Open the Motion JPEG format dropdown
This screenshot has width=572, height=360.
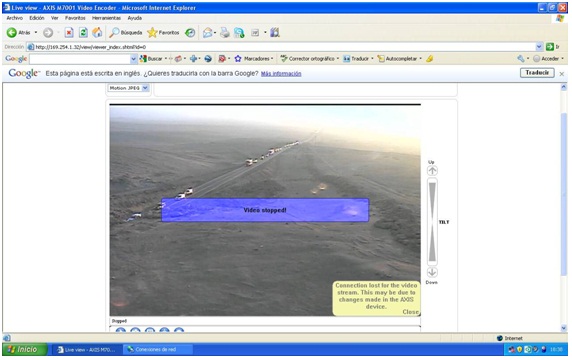click(x=129, y=88)
